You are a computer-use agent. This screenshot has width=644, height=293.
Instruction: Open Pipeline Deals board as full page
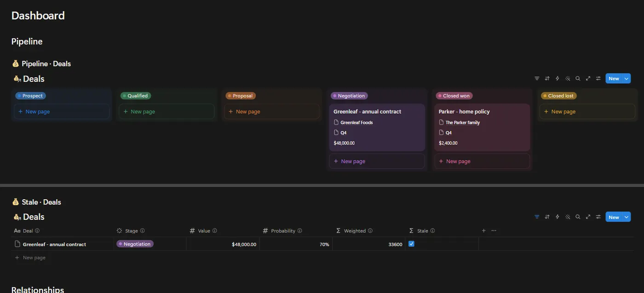pos(588,79)
